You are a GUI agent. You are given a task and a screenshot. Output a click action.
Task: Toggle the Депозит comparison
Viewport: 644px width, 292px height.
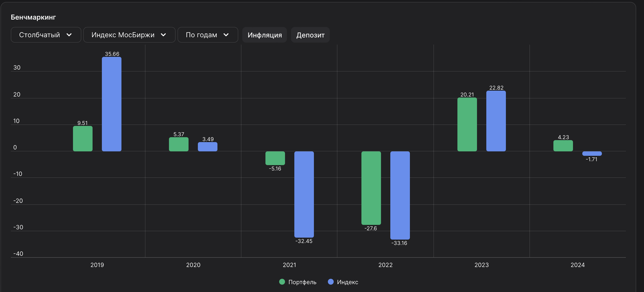pos(310,35)
